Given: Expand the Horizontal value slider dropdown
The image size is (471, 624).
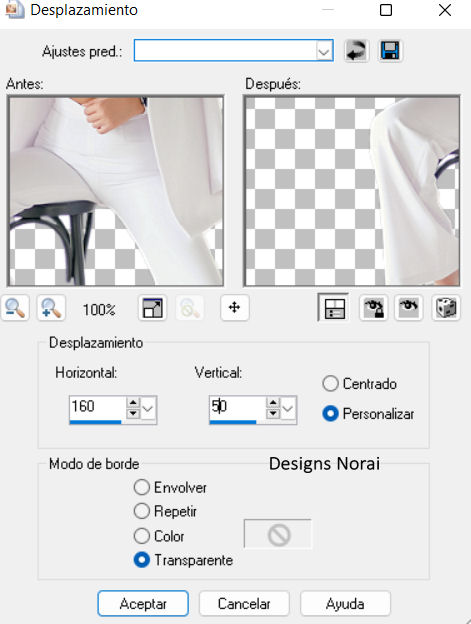Looking at the screenshot, I should click(x=148, y=408).
